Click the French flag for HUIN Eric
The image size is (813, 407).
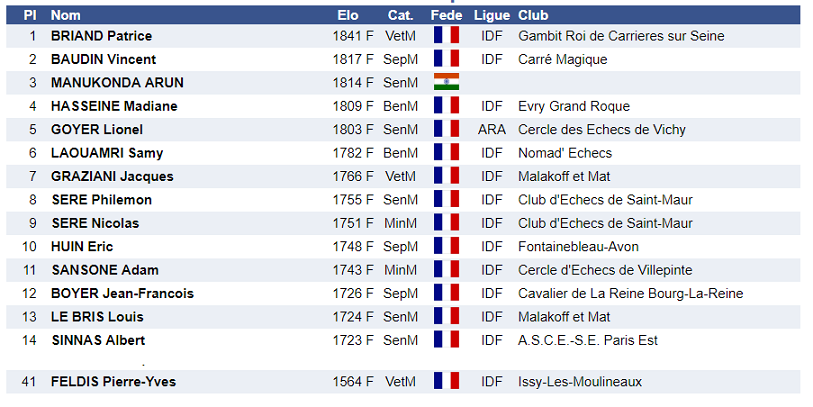[x=446, y=246]
